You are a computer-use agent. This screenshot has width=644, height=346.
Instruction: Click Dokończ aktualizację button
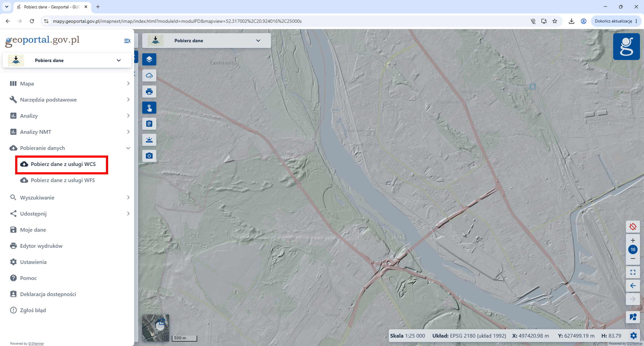[616, 21]
